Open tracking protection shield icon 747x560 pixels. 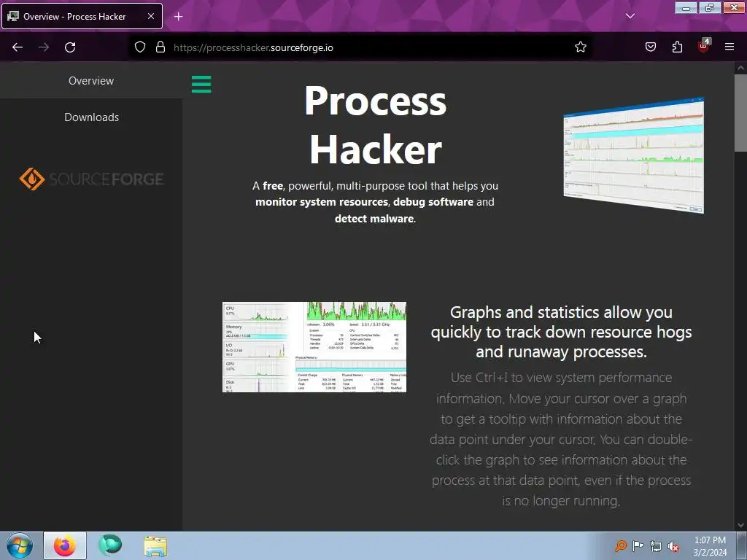point(139,47)
